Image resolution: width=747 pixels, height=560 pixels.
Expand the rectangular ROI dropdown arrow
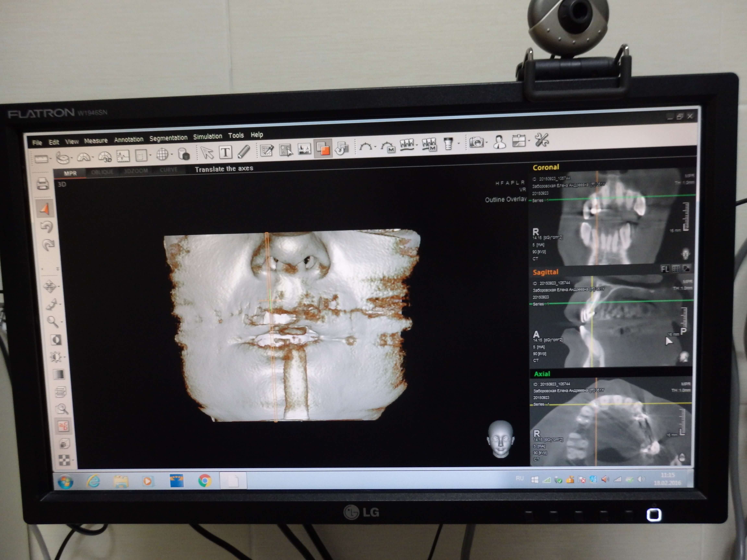tap(150, 155)
